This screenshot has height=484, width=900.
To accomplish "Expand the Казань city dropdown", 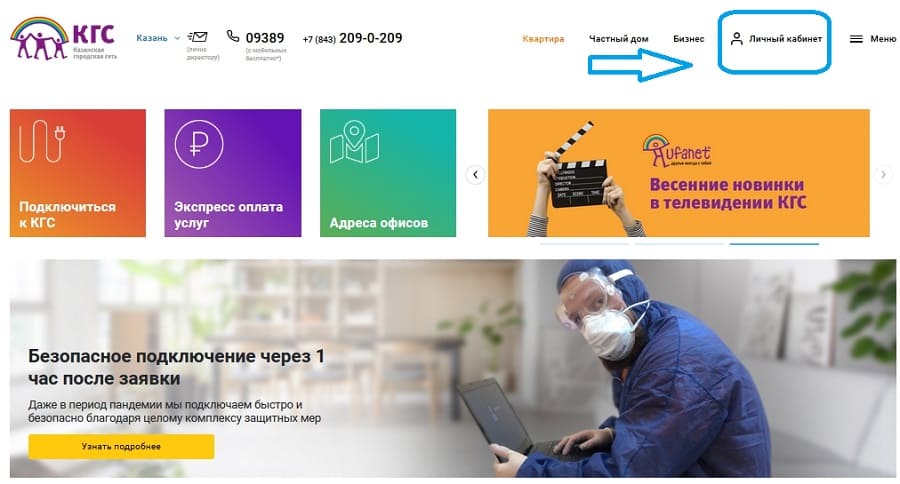I will 158,38.
